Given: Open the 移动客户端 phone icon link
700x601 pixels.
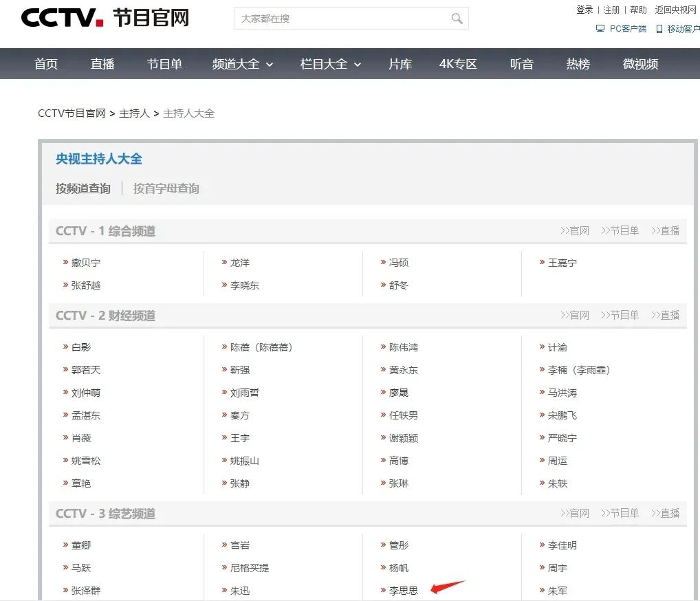Looking at the screenshot, I should (659, 29).
